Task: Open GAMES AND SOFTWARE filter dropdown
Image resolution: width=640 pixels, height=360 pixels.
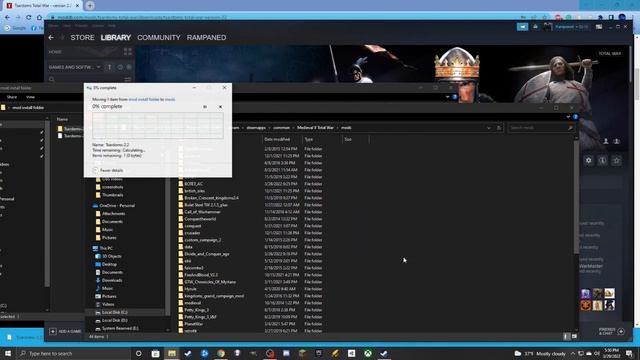Action: 74,67
